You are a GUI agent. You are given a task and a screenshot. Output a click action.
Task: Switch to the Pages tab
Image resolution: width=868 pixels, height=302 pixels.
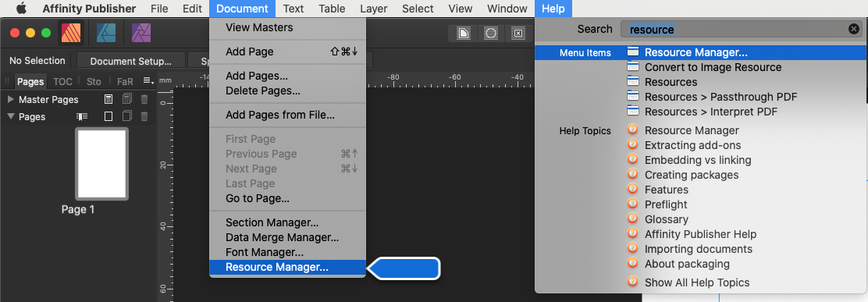tap(30, 81)
